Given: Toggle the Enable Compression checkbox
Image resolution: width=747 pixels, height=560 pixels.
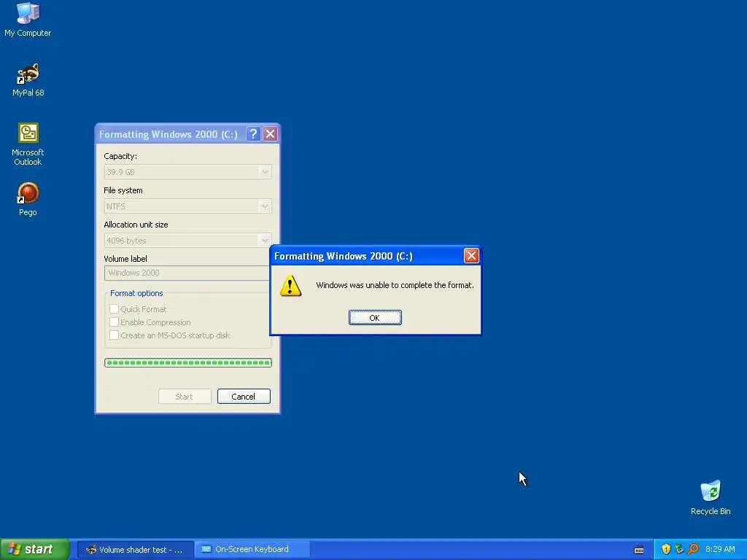Looking at the screenshot, I should pos(114,322).
